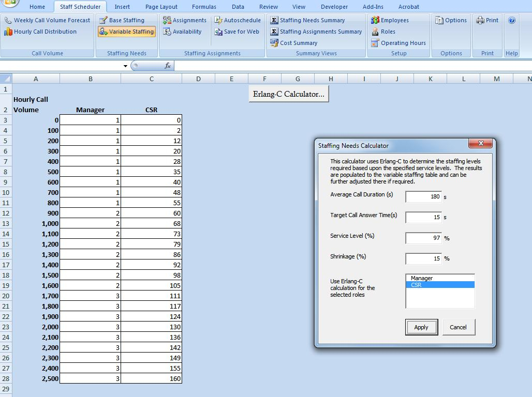The width and height of the screenshot is (532, 397).
Task: Open the Availability tool
Action: 182,32
